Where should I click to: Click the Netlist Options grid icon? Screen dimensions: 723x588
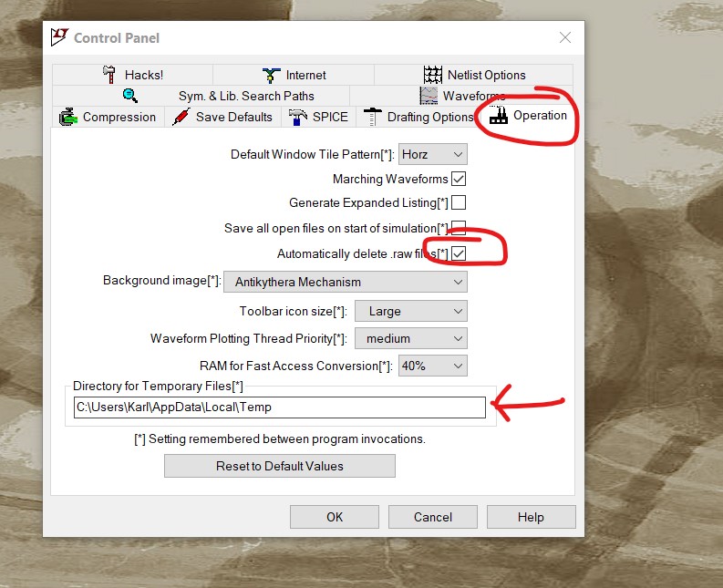pyautogui.click(x=432, y=75)
